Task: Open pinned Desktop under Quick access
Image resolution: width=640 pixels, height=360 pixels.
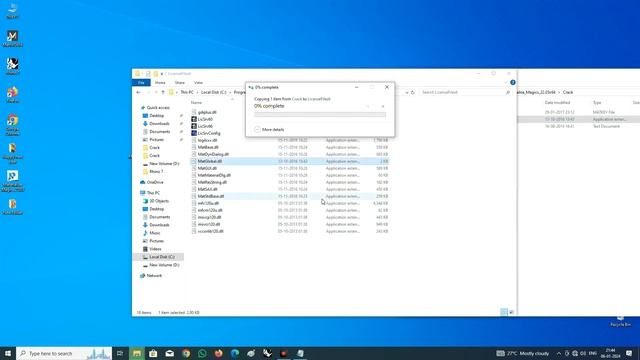Action: point(156,116)
